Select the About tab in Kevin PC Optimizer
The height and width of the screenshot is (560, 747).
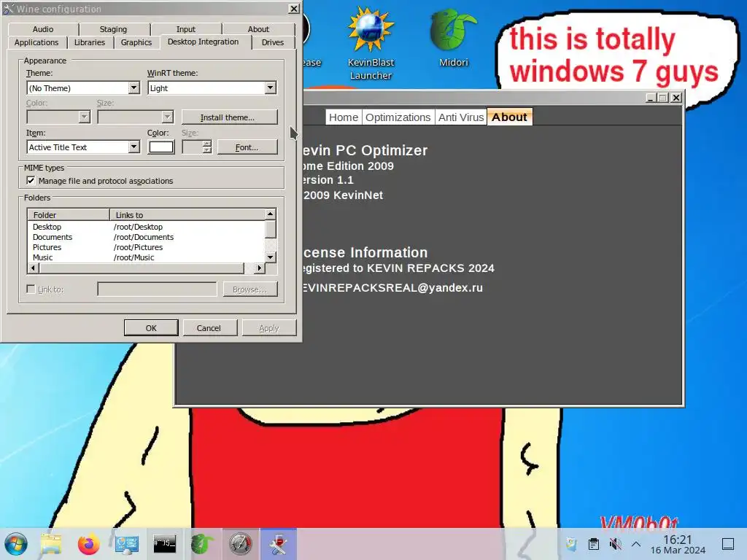(509, 117)
